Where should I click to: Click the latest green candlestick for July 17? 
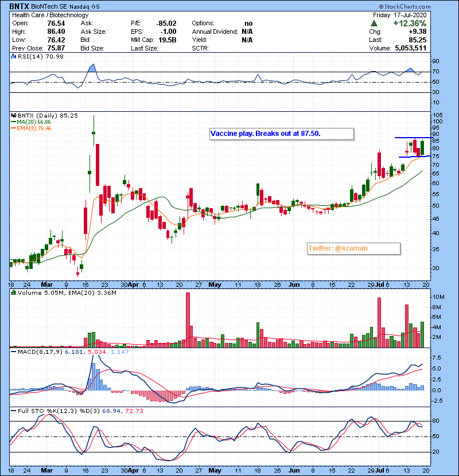click(422, 148)
